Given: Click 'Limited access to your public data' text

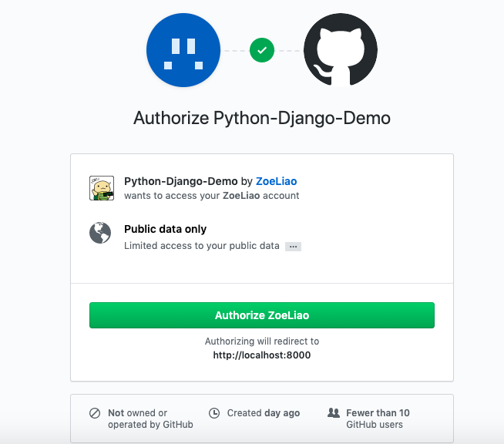Looking at the screenshot, I should tap(202, 246).
